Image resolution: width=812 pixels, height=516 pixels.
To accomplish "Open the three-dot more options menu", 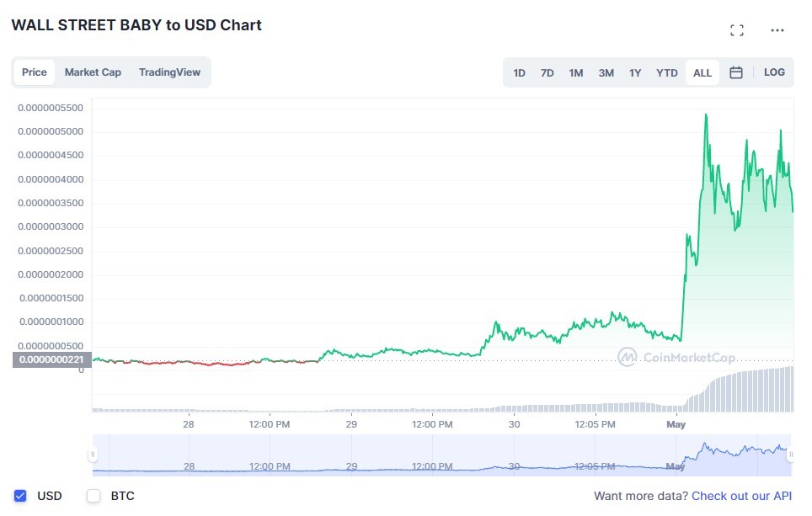I will [777, 30].
